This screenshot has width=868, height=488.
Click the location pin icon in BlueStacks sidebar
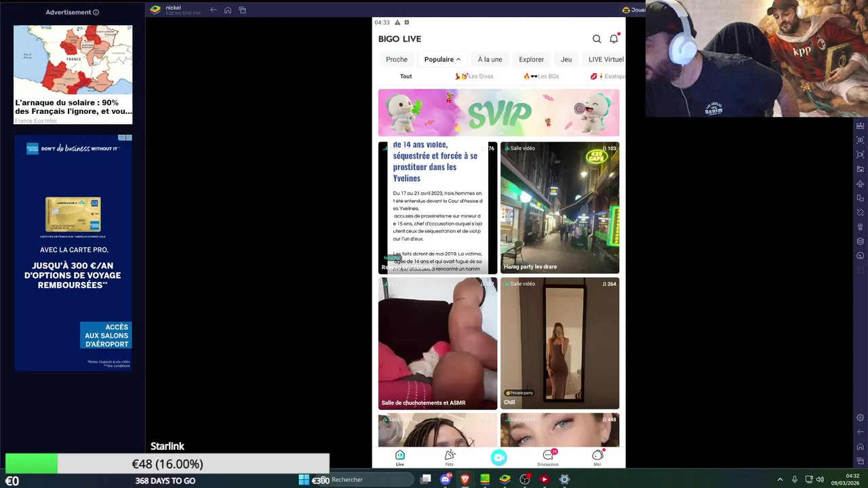coord(861,227)
